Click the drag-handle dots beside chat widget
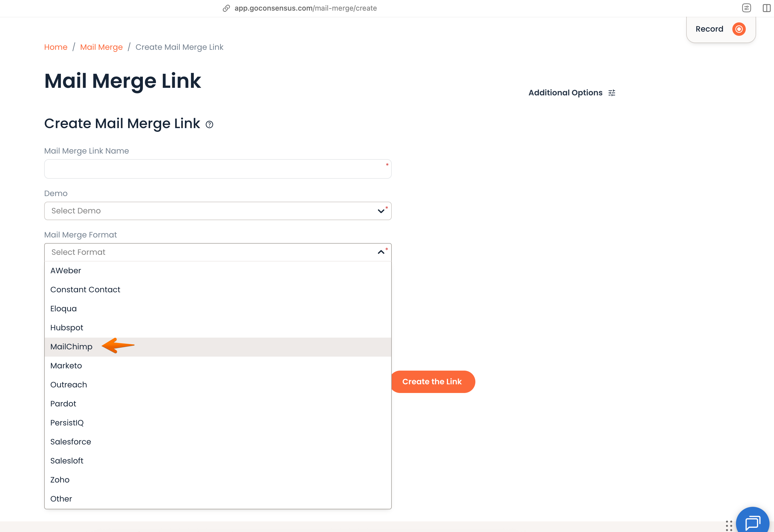Screen dimensions: 774x532 (x=729, y=526)
